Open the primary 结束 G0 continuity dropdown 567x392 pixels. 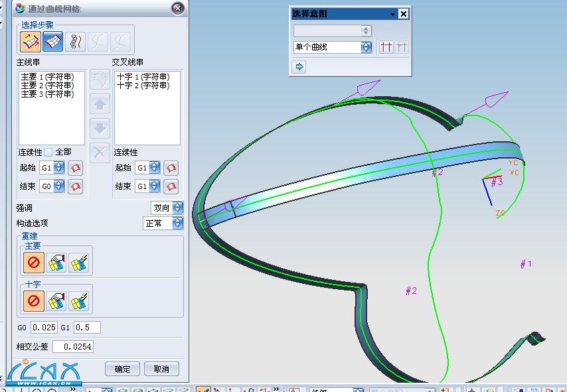click(x=59, y=187)
